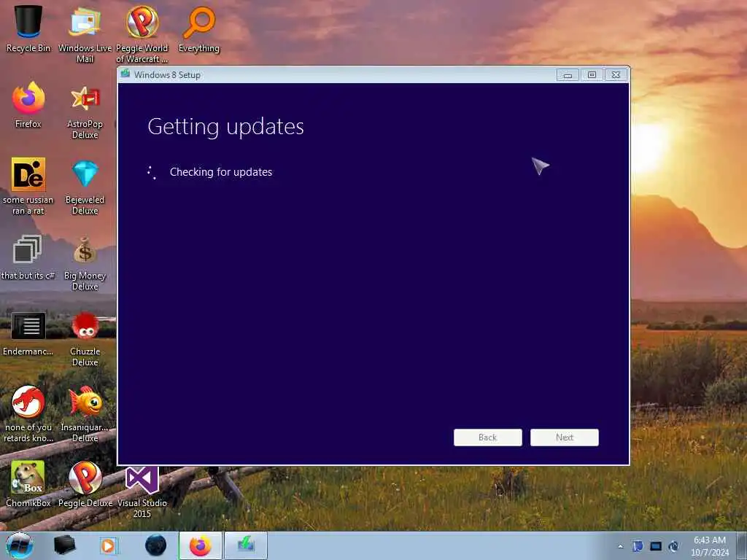Screen dimensions: 747x560
Task: Select the Peggle World of Warcraft icon
Action: (142, 34)
